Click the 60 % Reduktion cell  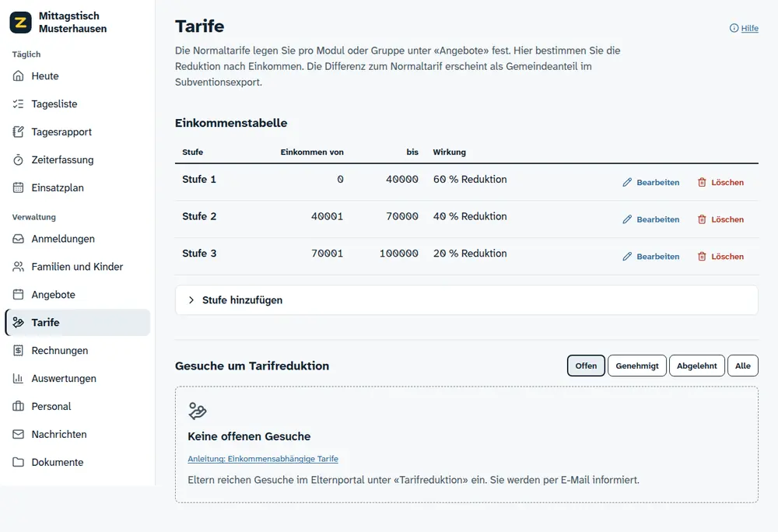point(470,179)
